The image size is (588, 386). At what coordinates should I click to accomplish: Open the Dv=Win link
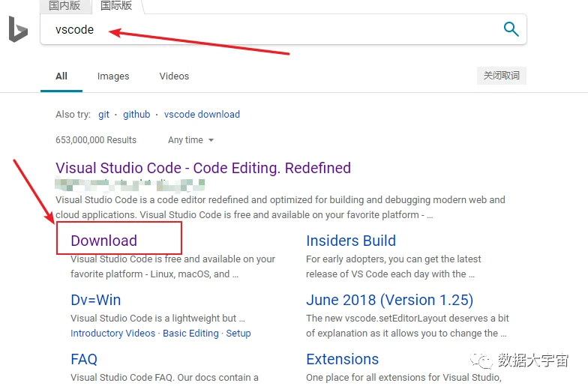pyautogui.click(x=96, y=300)
